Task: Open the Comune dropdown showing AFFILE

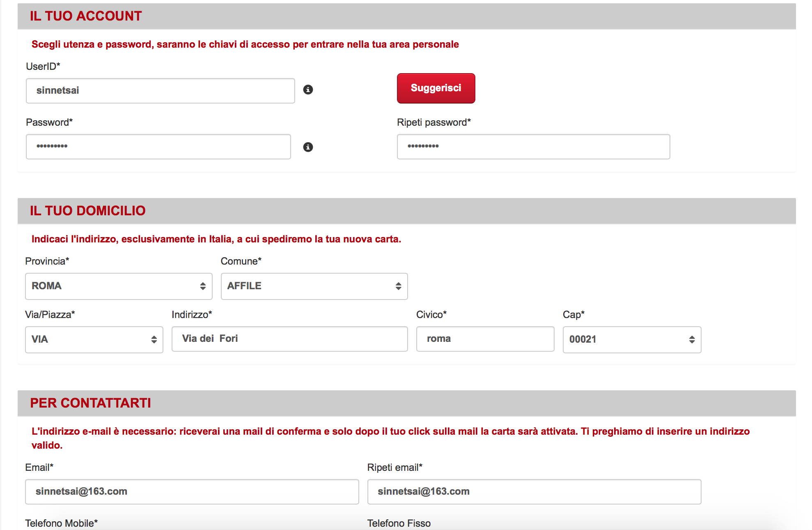Action: pyautogui.click(x=314, y=286)
